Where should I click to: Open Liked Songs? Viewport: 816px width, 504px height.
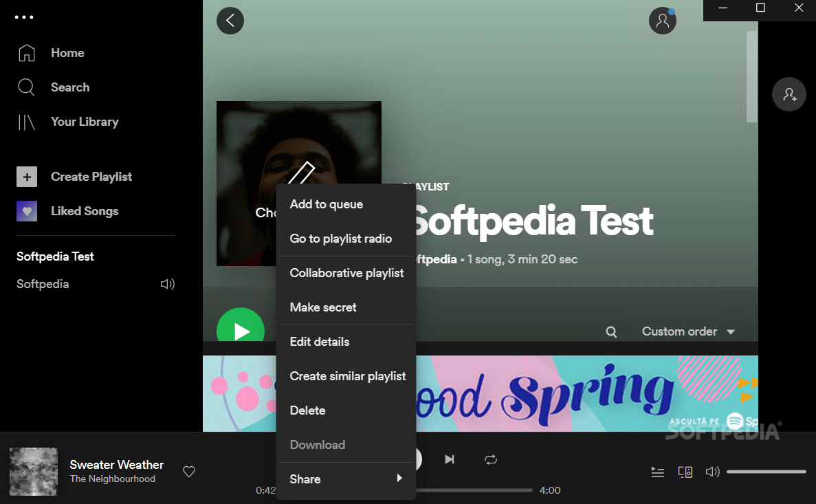click(84, 210)
